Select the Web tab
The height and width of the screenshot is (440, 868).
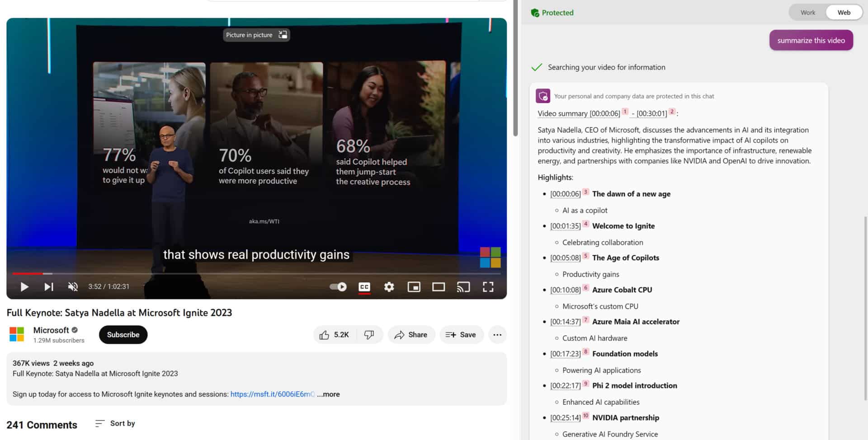click(x=844, y=12)
